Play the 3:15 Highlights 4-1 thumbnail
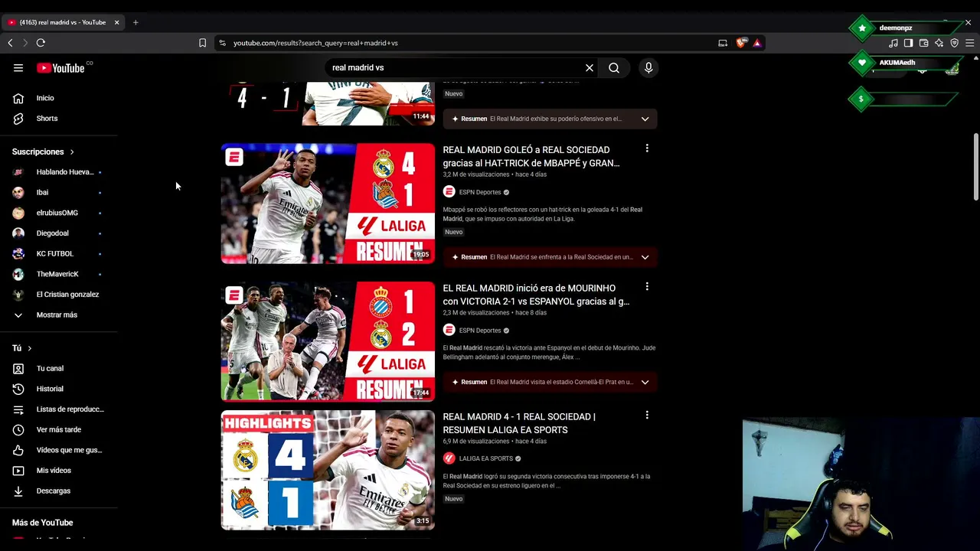 click(x=328, y=470)
